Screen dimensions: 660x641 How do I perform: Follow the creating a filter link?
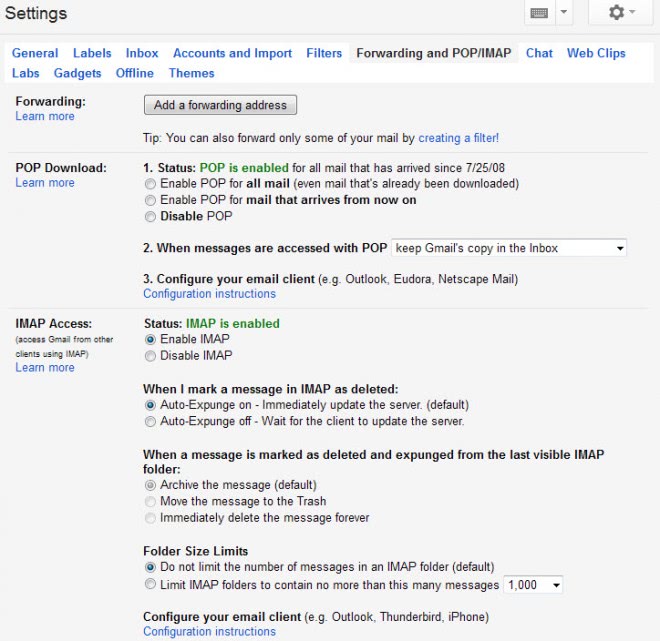pyautogui.click(x=458, y=137)
